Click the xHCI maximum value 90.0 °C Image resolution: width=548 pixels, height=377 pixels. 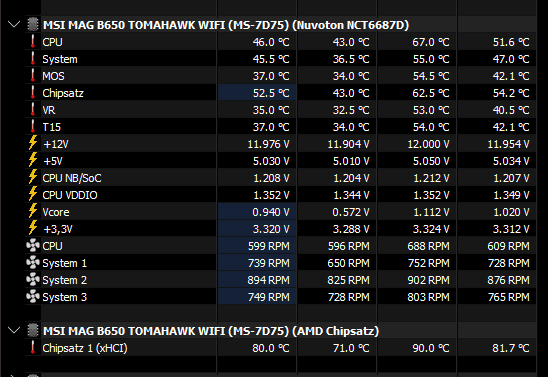[431, 348]
